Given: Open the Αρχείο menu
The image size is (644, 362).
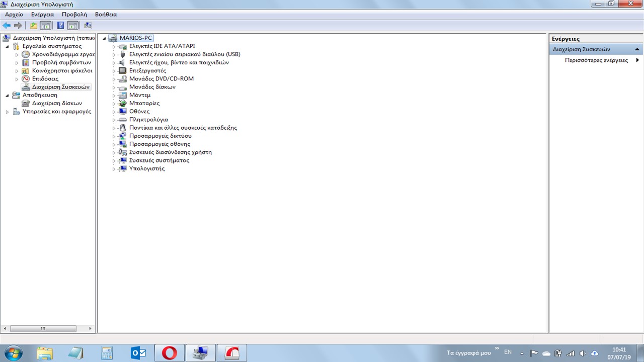Looking at the screenshot, I should pos(14,15).
